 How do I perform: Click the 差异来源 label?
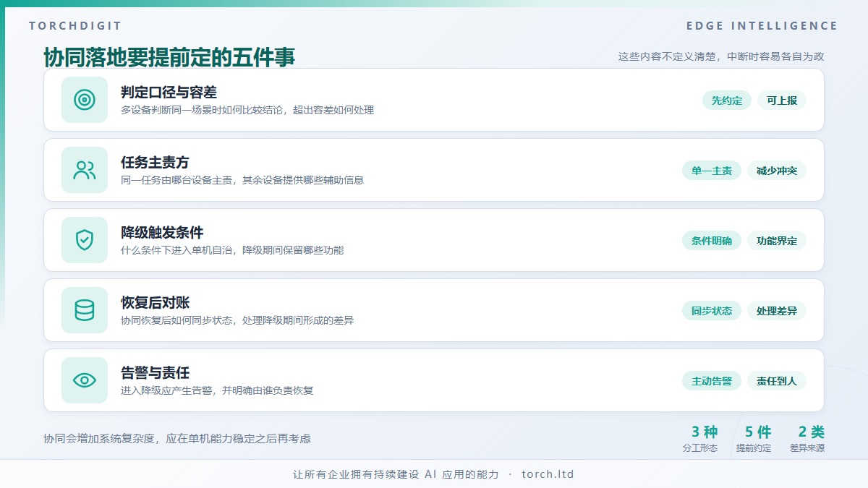[807, 448]
